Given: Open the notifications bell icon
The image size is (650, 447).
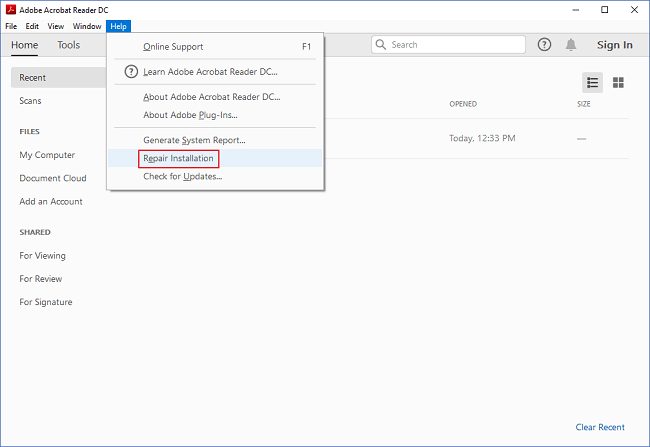Looking at the screenshot, I should 571,45.
